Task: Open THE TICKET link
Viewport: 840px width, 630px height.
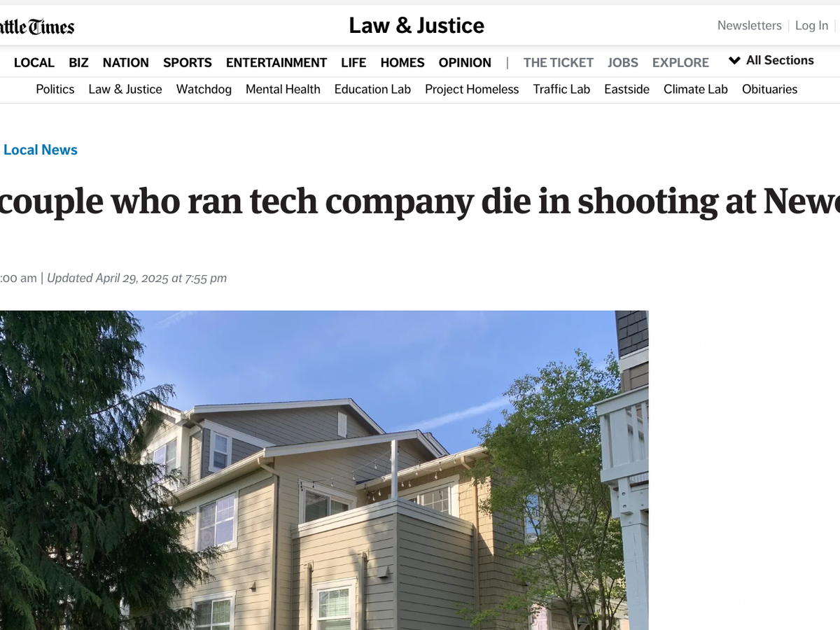Action: coord(559,62)
